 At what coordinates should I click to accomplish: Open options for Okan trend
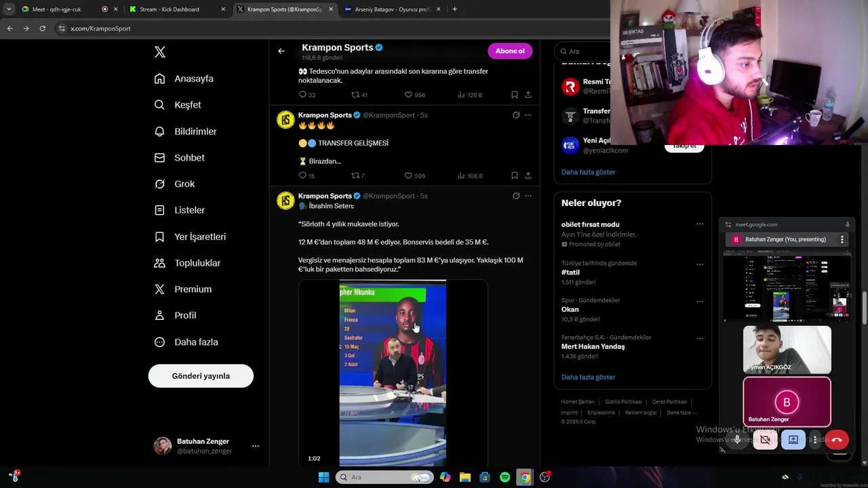(700, 302)
